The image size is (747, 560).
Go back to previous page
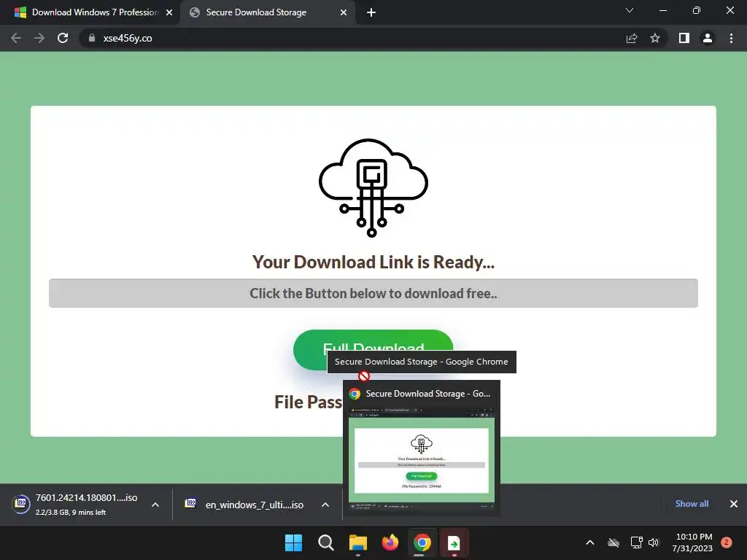pos(16,38)
